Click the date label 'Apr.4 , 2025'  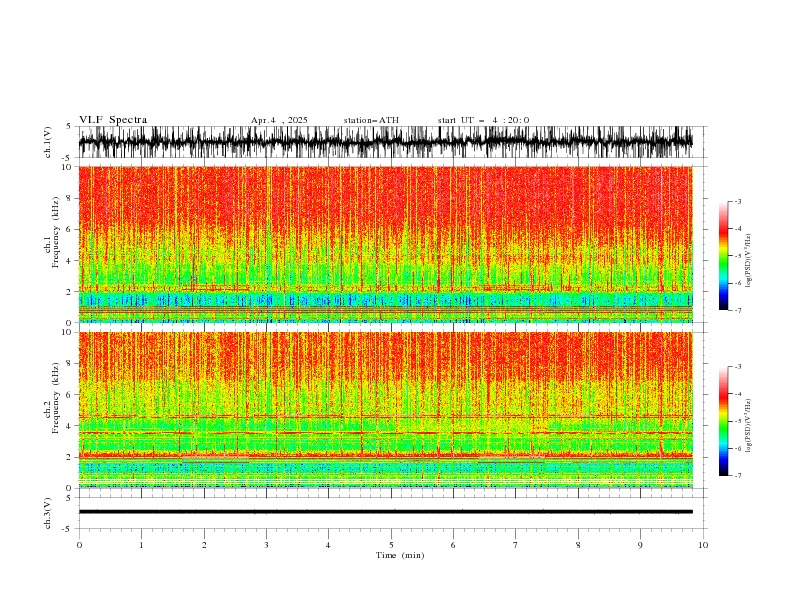point(279,120)
